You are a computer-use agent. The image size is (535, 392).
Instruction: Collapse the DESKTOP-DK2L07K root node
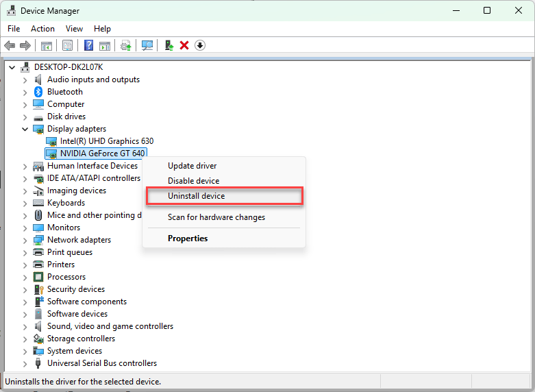[12, 67]
